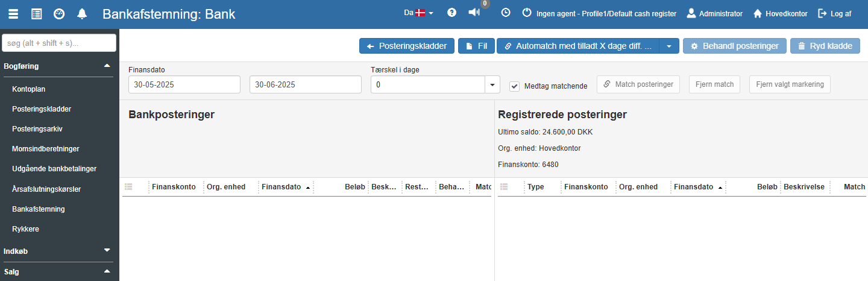Sort Bankposteringer by Org. enhed column
Screen dimensions: 868x281
pyautogui.click(x=226, y=187)
